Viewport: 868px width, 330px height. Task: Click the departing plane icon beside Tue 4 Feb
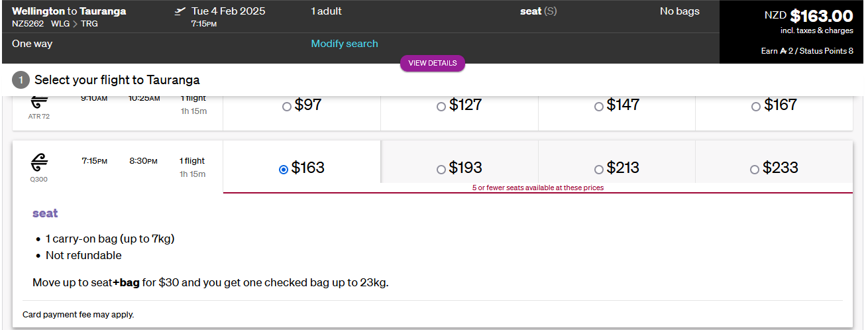pos(180,11)
